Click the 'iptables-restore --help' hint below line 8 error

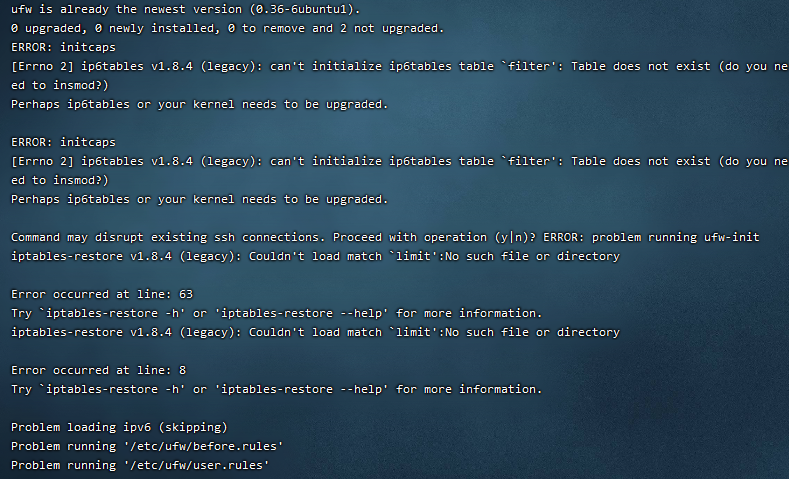click(302, 389)
